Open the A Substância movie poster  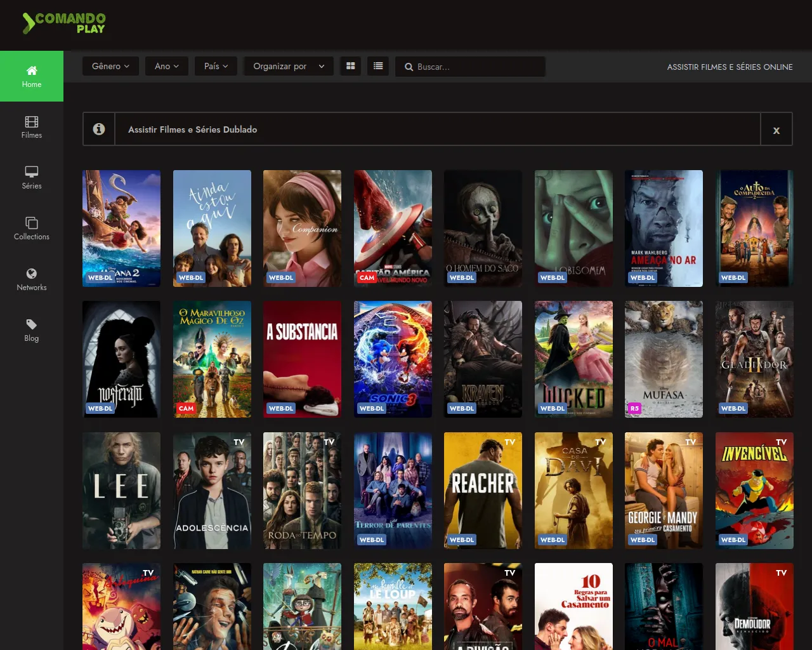pos(302,359)
